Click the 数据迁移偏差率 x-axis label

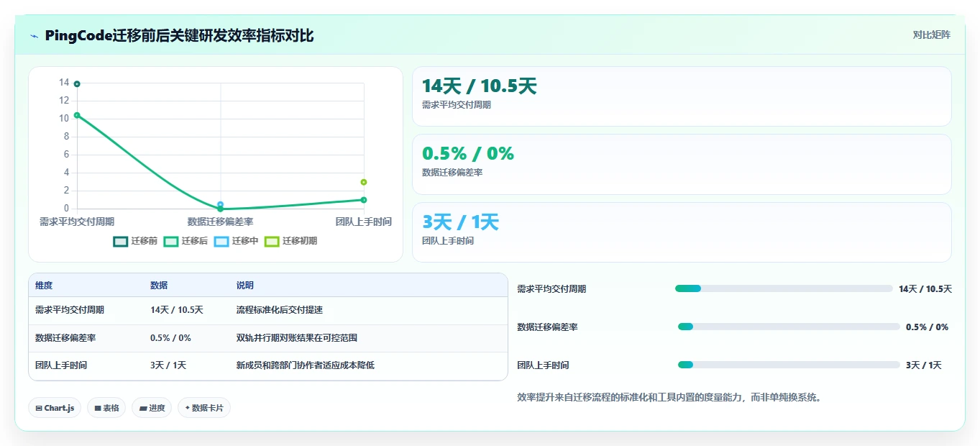[220, 222]
